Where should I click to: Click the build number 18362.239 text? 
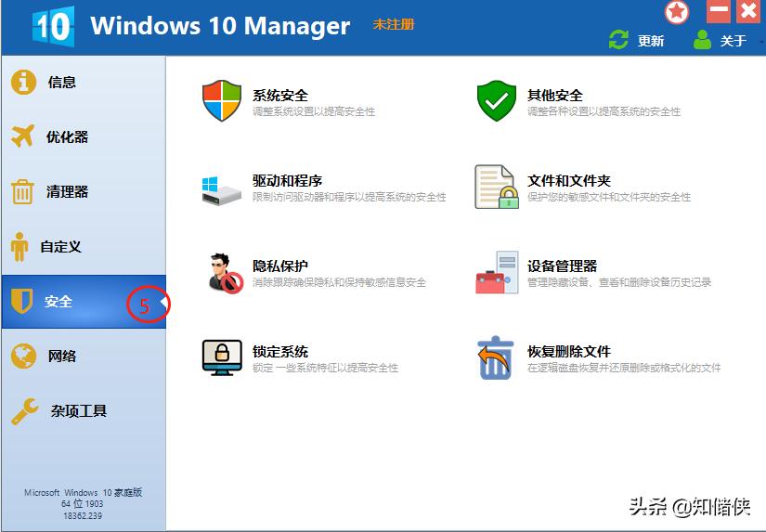click(x=83, y=515)
